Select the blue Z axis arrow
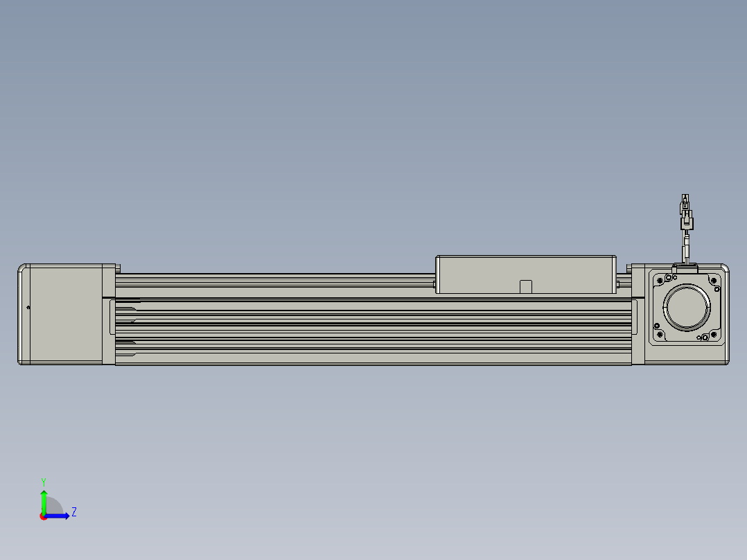747x560 pixels. click(x=58, y=516)
